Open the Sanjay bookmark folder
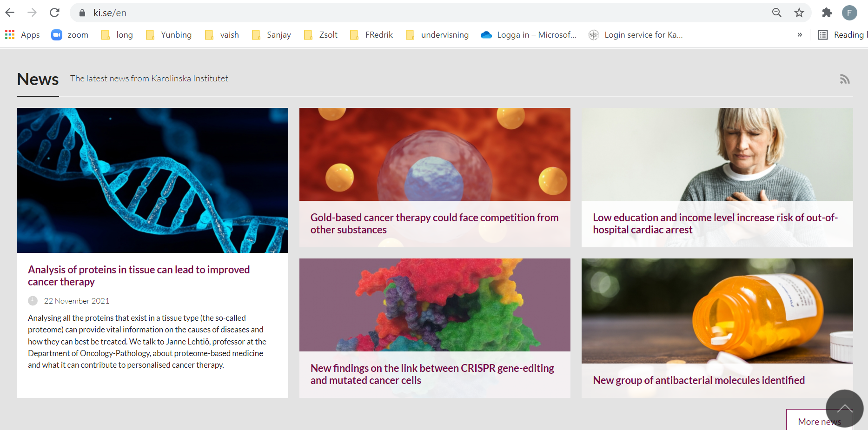 coord(272,35)
